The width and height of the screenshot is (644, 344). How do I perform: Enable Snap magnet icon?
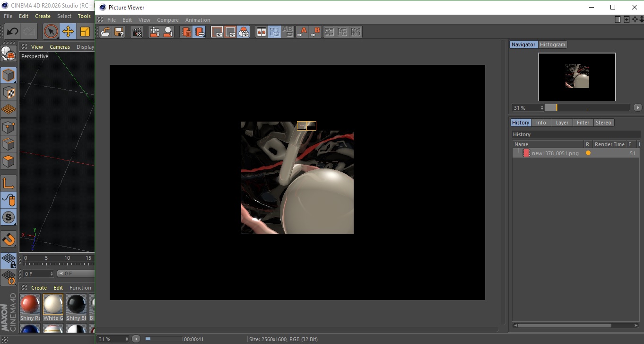[9, 239]
